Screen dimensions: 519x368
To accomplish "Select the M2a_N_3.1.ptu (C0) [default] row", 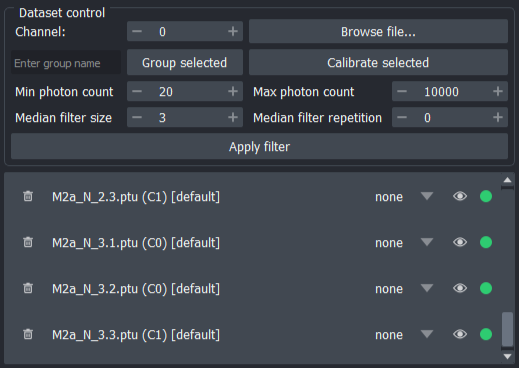I will pyautogui.click(x=253, y=242).
